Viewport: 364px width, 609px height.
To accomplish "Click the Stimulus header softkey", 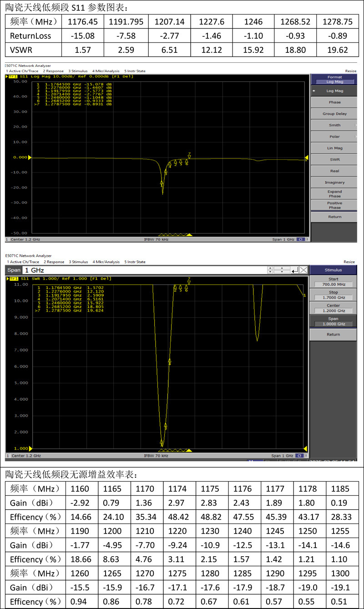I will coord(334,270).
